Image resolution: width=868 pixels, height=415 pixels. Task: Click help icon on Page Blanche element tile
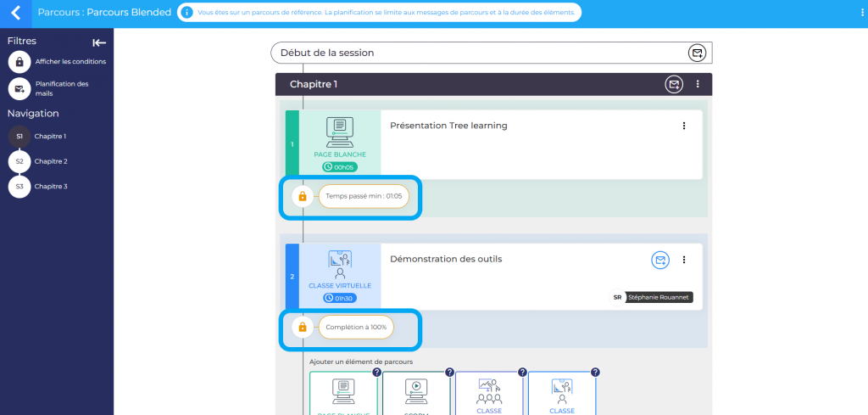pos(376,373)
